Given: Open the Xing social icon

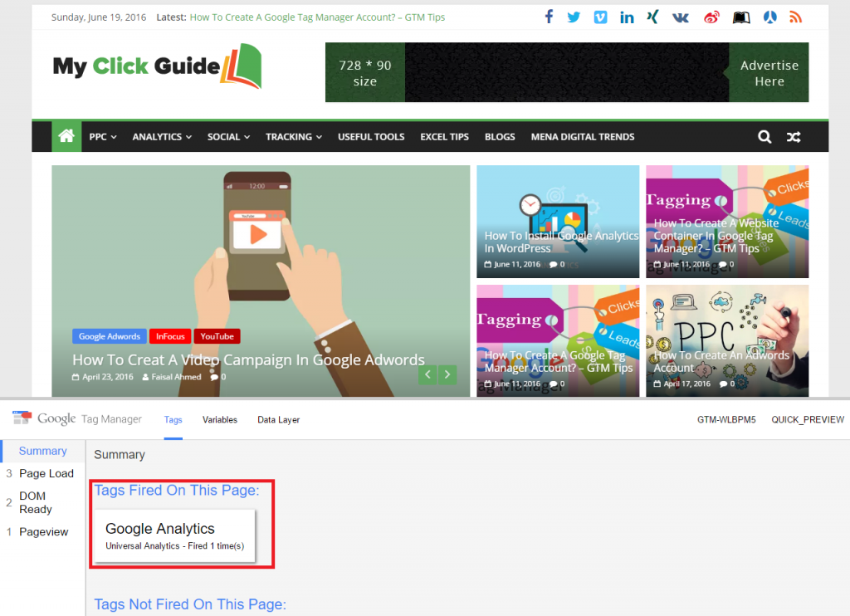Looking at the screenshot, I should 652,17.
